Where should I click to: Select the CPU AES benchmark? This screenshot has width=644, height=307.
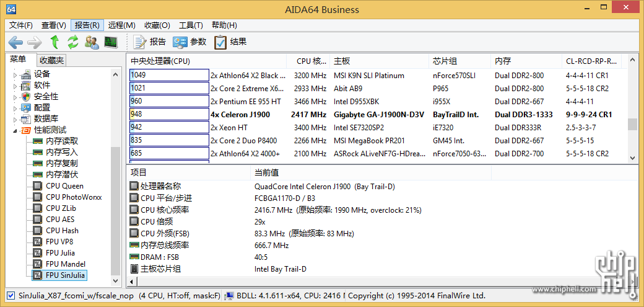(60, 220)
